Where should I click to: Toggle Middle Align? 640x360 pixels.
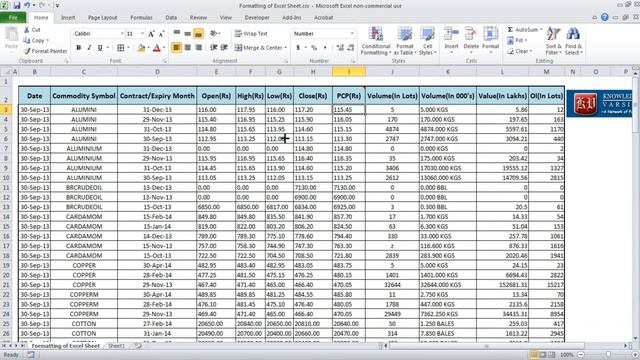(187, 33)
